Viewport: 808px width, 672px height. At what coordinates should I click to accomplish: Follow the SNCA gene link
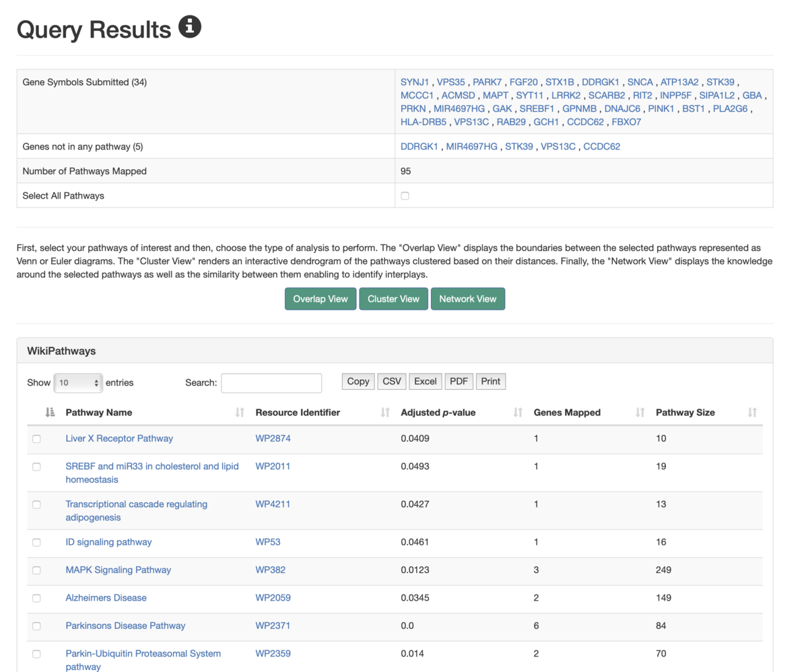(640, 82)
